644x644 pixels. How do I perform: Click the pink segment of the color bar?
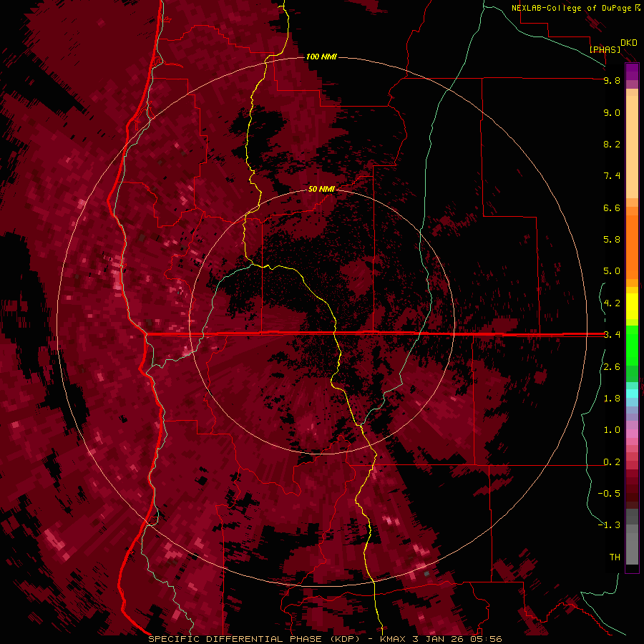pyautogui.click(x=632, y=434)
